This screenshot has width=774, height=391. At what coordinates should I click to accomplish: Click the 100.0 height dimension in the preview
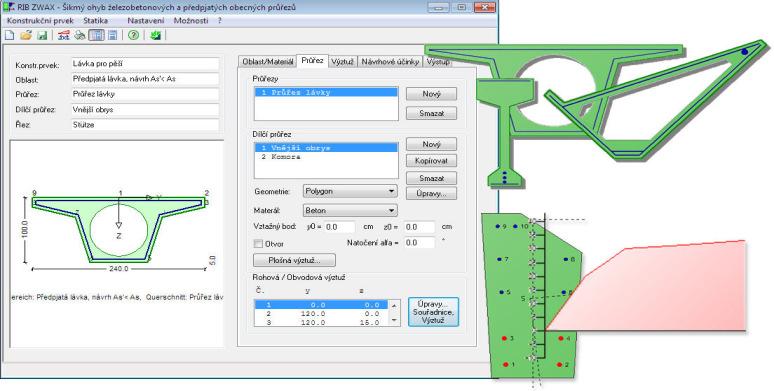click(25, 229)
